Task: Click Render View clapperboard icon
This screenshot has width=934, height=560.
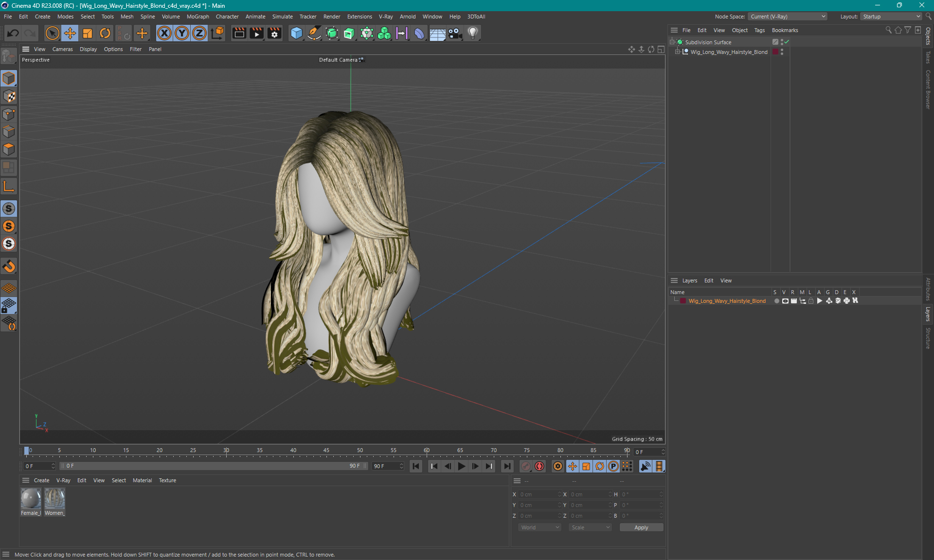Action: point(239,33)
